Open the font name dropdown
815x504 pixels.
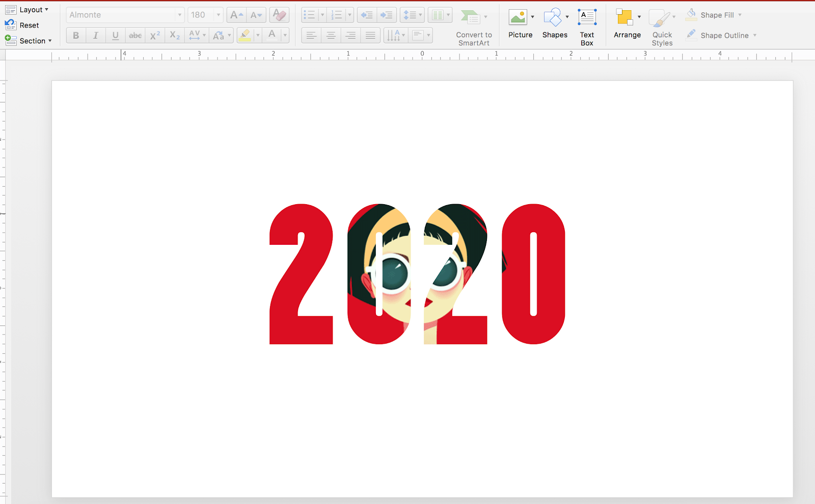click(x=179, y=15)
